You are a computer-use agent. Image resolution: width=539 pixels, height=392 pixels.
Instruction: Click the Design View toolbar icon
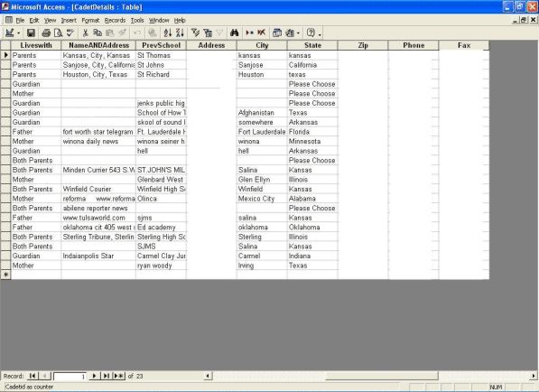pos(10,33)
